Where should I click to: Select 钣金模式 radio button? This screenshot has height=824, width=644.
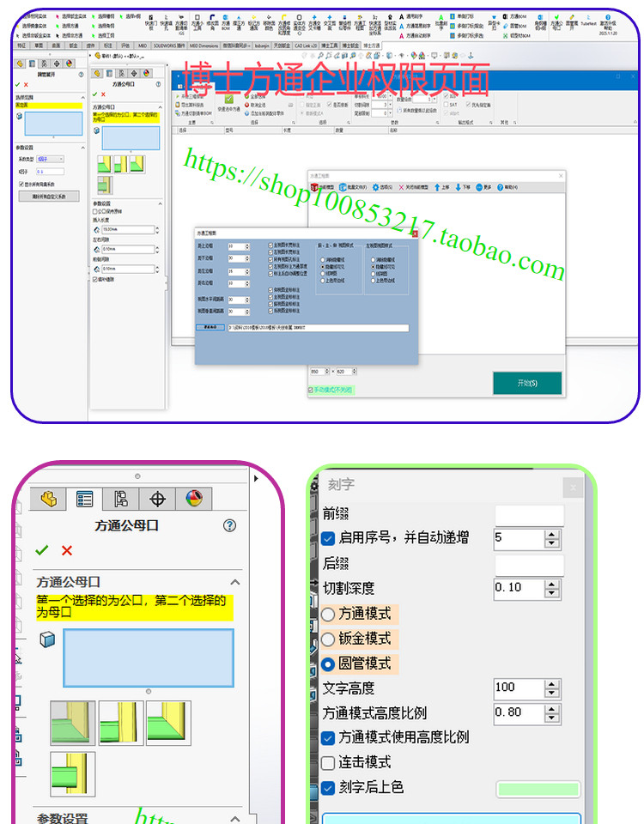pyautogui.click(x=327, y=639)
